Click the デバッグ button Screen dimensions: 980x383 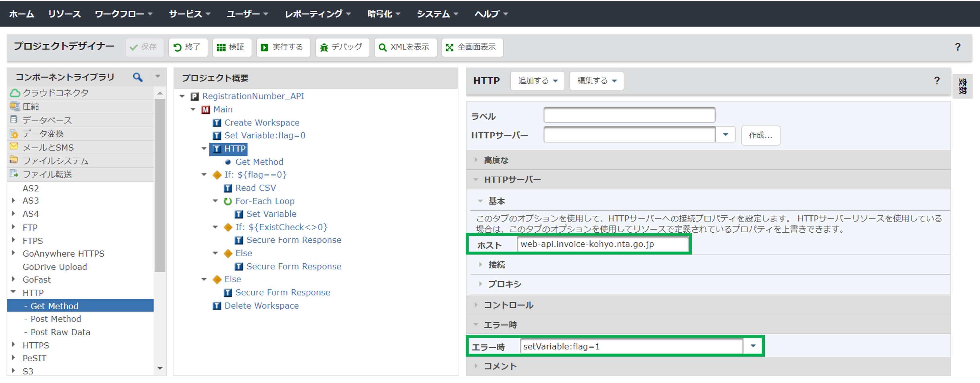[342, 47]
